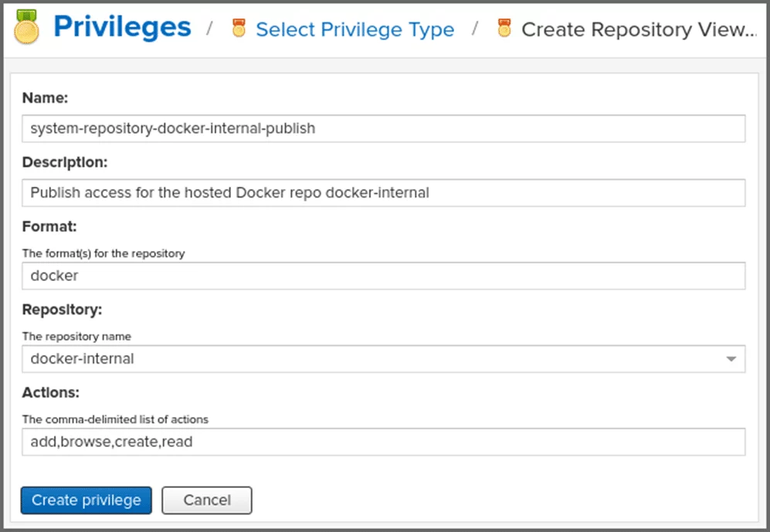Viewport: 770px width, 532px height.
Task: Cancel the privilege creation
Action: (x=207, y=500)
